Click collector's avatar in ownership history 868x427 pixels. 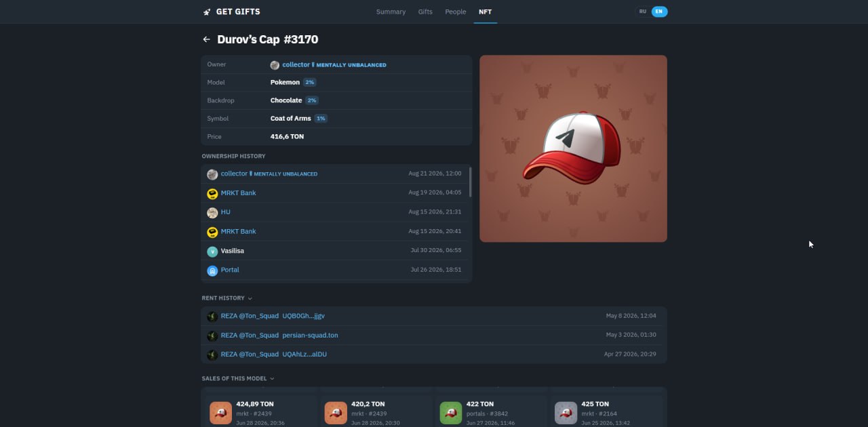tap(212, 174)
